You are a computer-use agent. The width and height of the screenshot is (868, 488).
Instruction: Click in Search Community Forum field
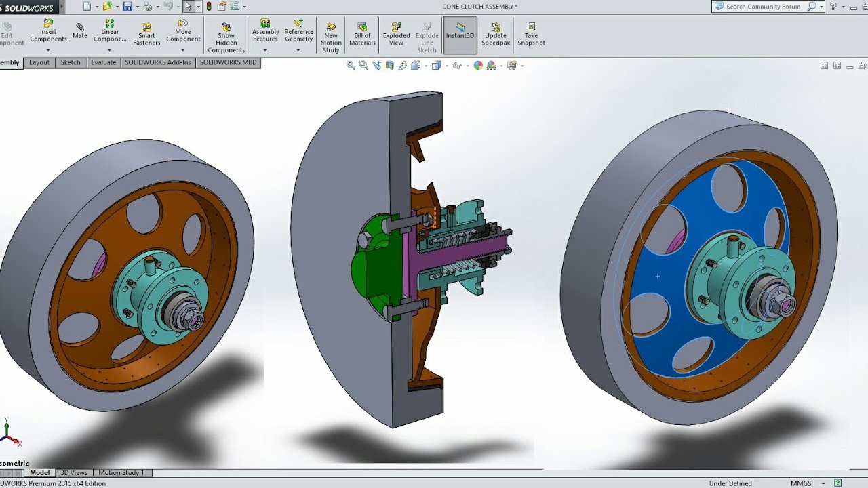point(763,7)
